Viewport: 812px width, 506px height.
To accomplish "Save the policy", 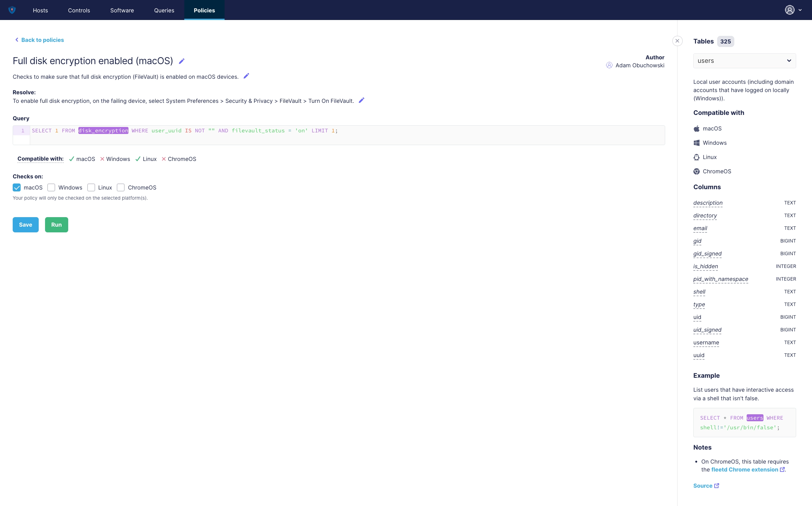I will click(x=26, y=224).
